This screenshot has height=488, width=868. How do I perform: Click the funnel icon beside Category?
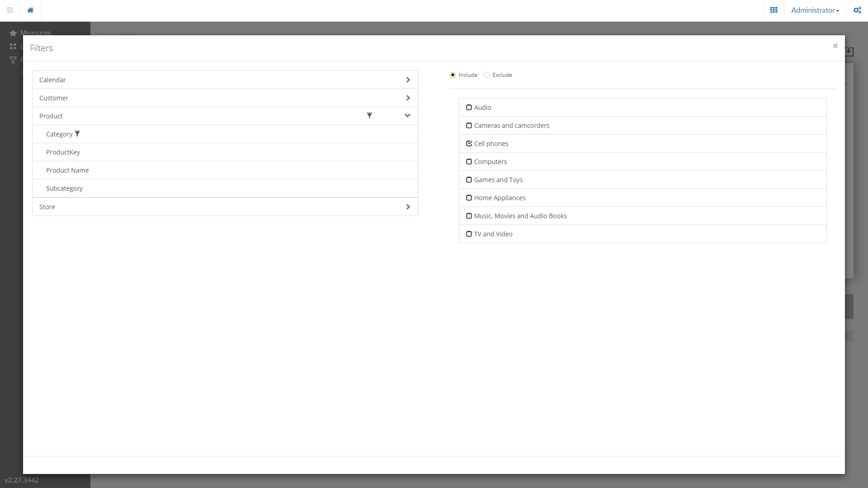77,134
